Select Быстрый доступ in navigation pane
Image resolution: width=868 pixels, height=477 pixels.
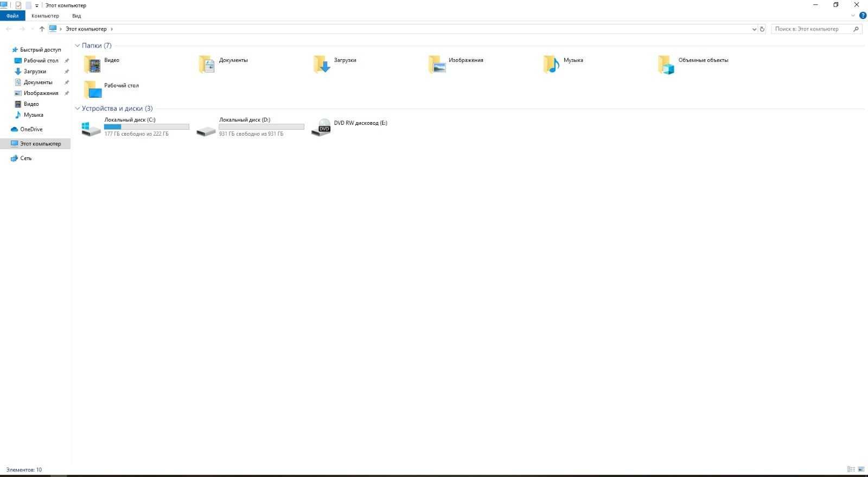click(x=36, y=49)
